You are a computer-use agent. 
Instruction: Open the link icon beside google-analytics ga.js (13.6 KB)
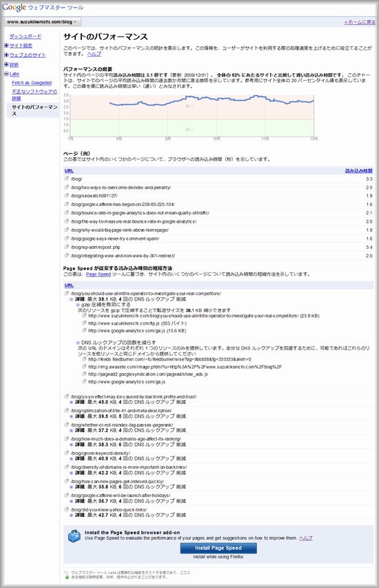[84, 330]
